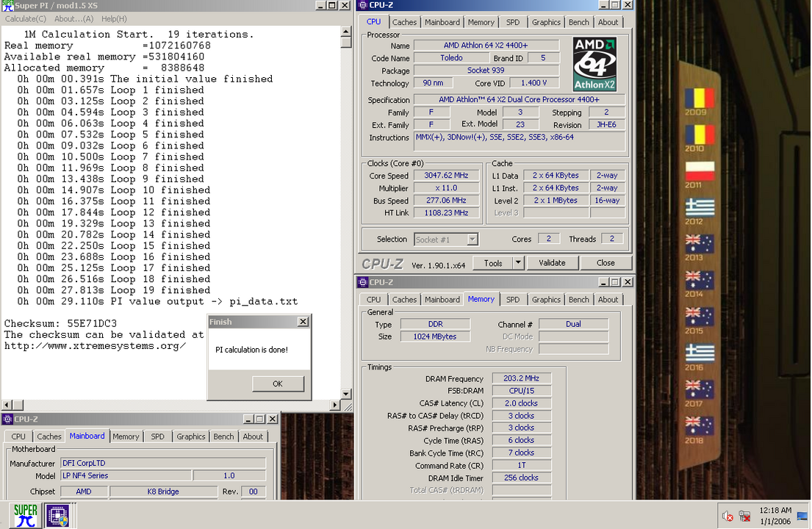Click the 2009 Romania flag badge
The image size is (812, 529).
(700, 98)
